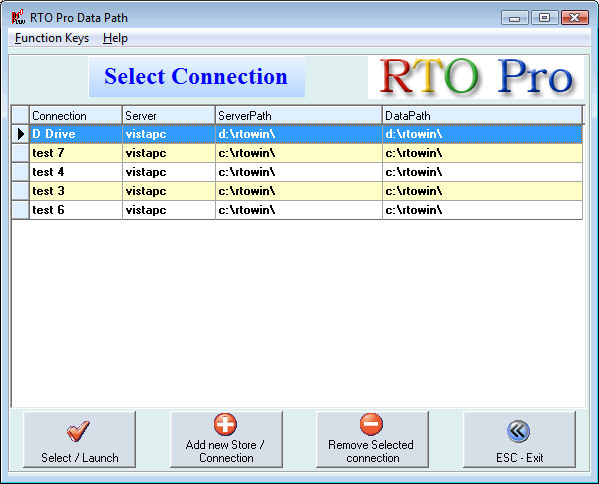The image size is (599, 484).
Task: Click DataPath c:\rtowin\ in test 6 row
Action: tap(482, 210)
